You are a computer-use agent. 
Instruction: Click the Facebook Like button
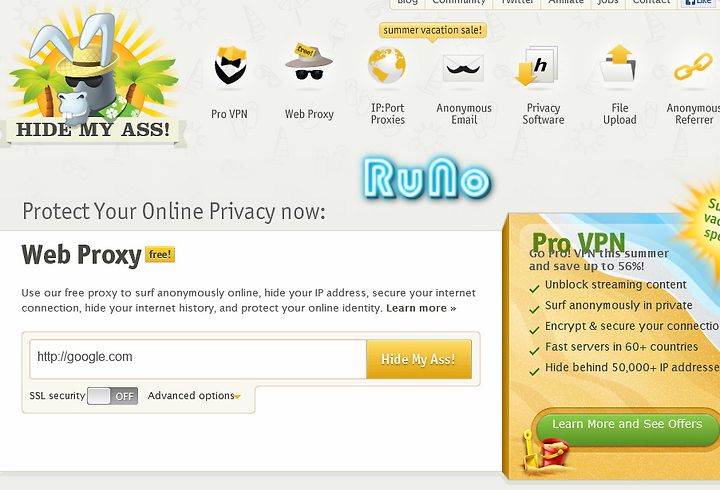(x=699, y=3)
